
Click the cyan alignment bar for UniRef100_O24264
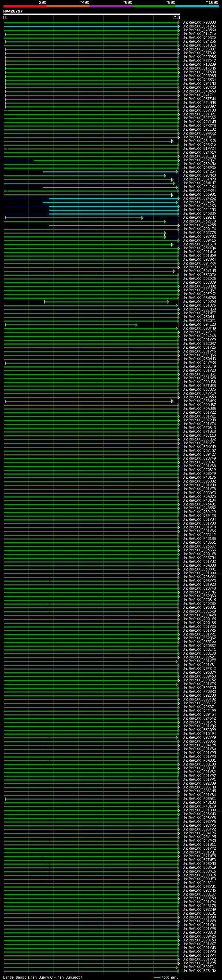tap(110, 187)
